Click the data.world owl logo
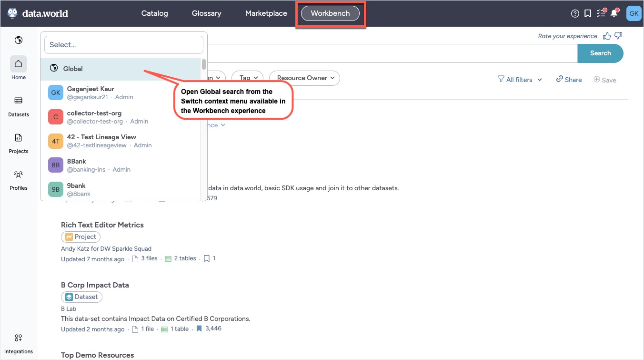Image resolution: width=644 pixels, height=360 pixels. (x=12, y=13)
